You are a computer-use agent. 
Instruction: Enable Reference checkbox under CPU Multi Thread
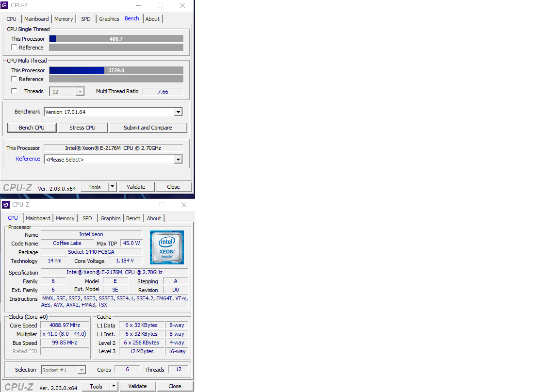point(14,79)
